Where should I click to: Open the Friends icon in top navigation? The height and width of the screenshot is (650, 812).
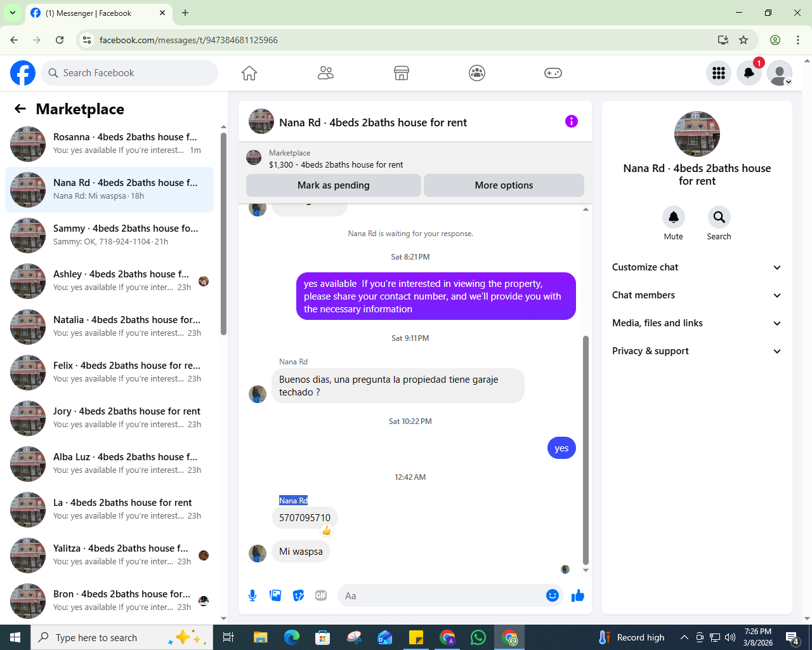(325, 73)
